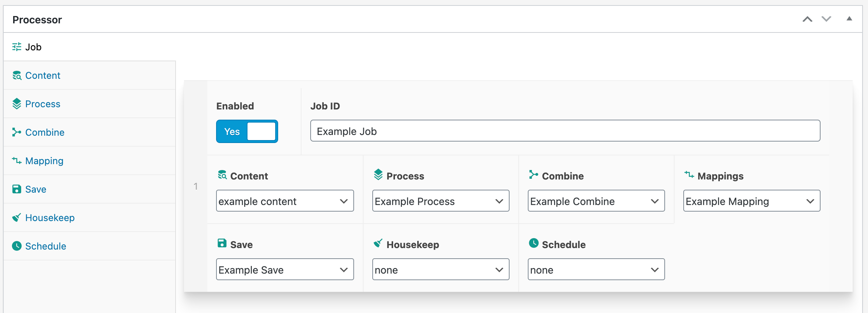
Task: Toggle the Enabled Yes switch off
Action: click(247, 131)
